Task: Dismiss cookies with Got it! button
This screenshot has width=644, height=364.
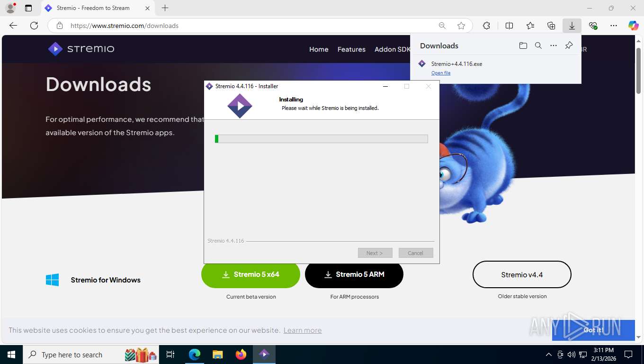Action: (593, 330)
